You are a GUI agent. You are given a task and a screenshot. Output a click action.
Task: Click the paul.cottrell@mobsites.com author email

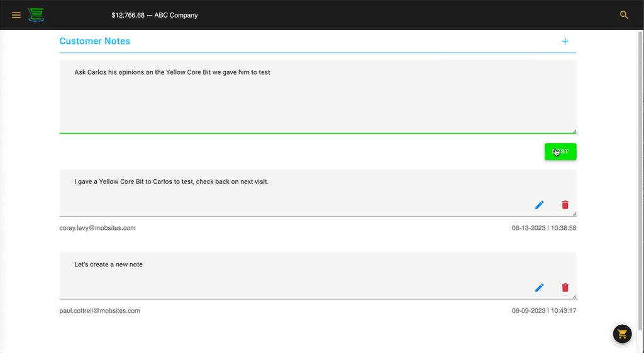click(99, 311)
